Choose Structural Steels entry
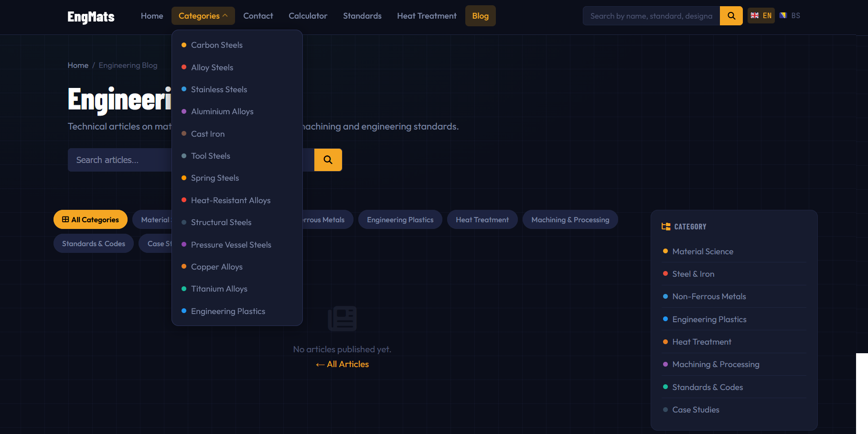Image resolution: width=868 pixels, height=434 pixels. (x=237, y=222)
